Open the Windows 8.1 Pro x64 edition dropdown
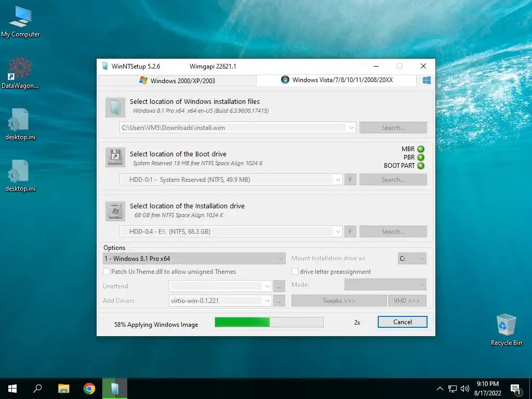The image size is (532, 399). 194,259
